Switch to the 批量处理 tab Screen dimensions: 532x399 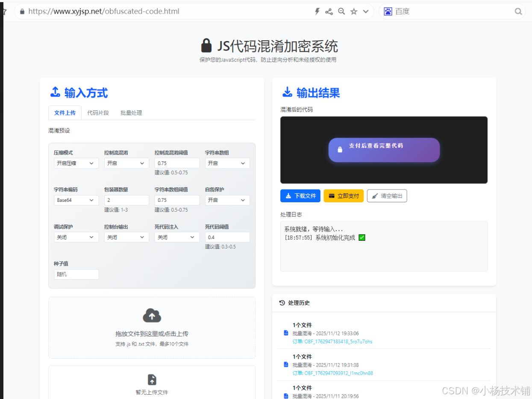(131, 112)
